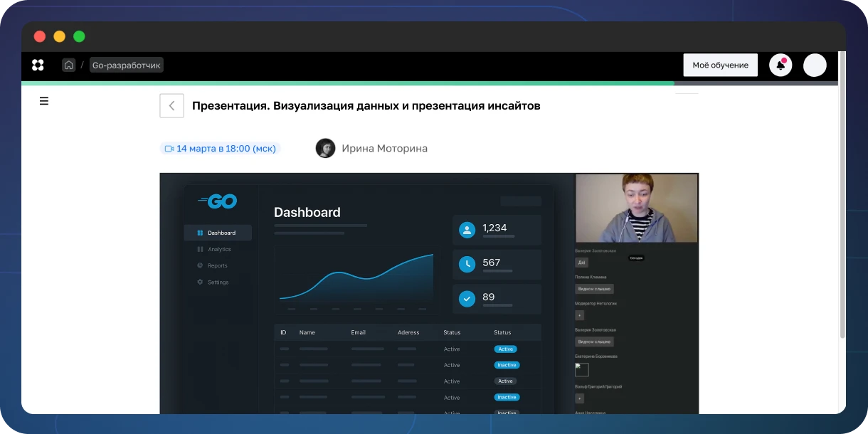The image size is (868, 434).
Task: Select Analytics in the video sidebar
Action: (218, 249)
